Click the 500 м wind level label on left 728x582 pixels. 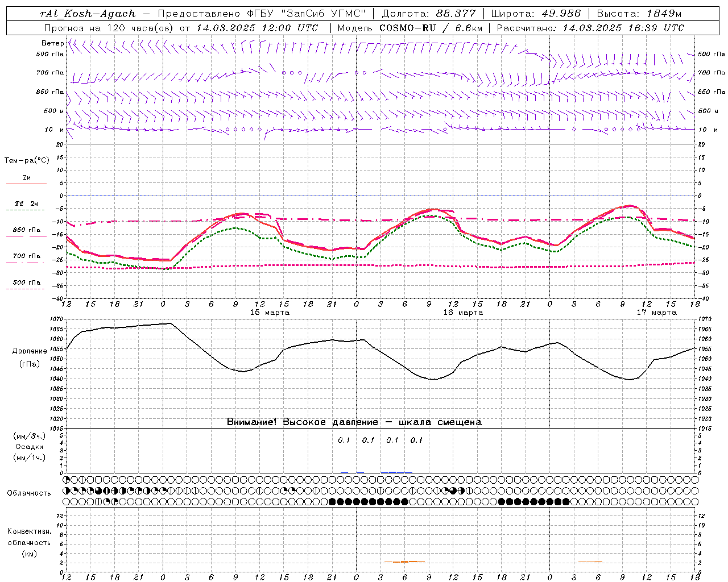click(54, 111)
